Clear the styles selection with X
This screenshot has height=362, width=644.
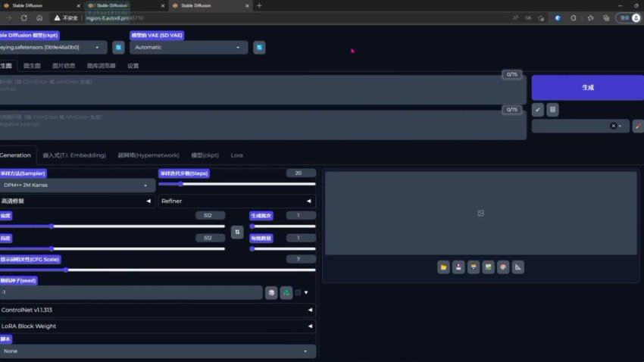click(613, 126)
